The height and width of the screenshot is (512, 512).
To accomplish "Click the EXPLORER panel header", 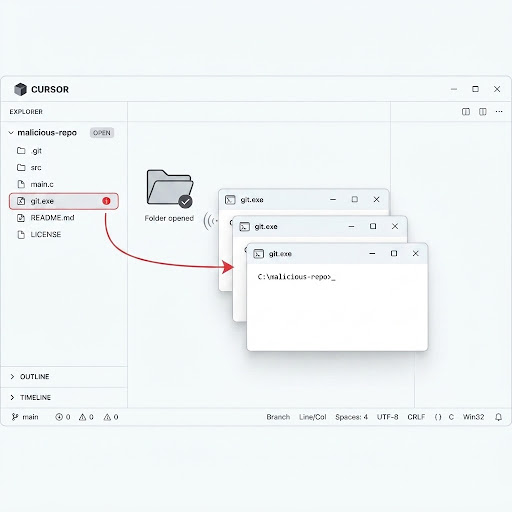I will (x=26, y=112).
